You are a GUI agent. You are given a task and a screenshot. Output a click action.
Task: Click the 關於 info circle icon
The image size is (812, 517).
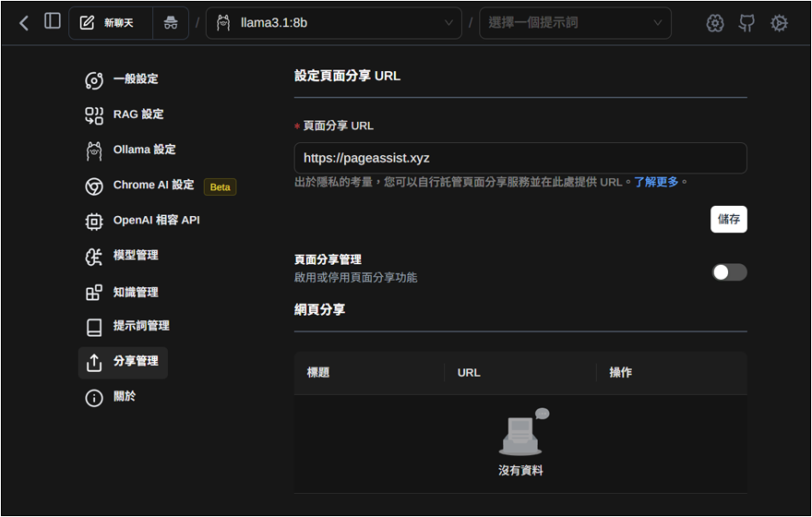(94, 399)
